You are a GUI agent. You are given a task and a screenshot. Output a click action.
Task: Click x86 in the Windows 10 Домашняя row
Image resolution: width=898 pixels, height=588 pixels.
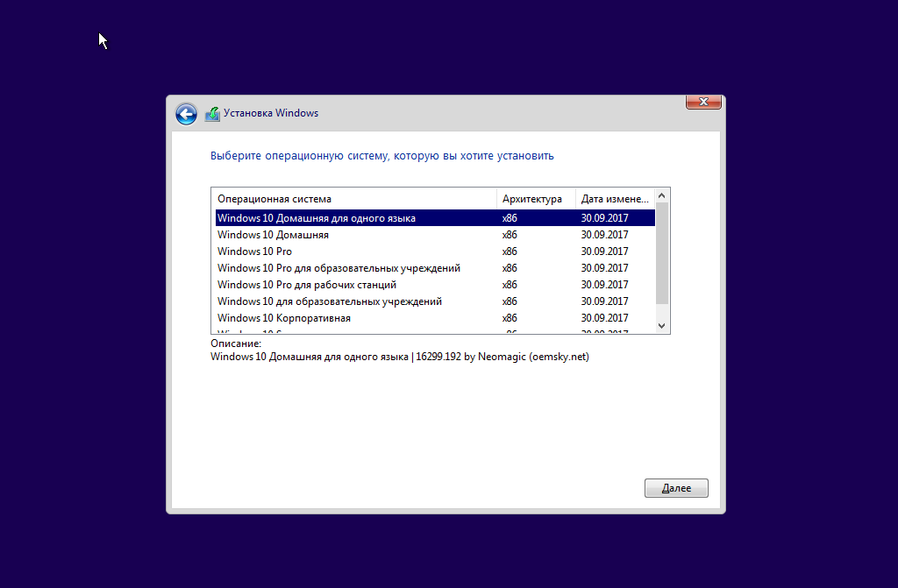(510, 235)
